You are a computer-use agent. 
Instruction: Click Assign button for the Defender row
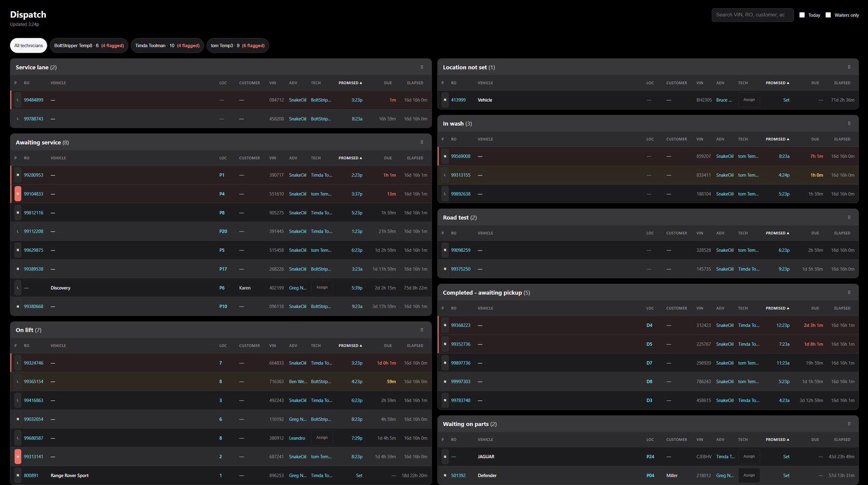pos(749,475)
